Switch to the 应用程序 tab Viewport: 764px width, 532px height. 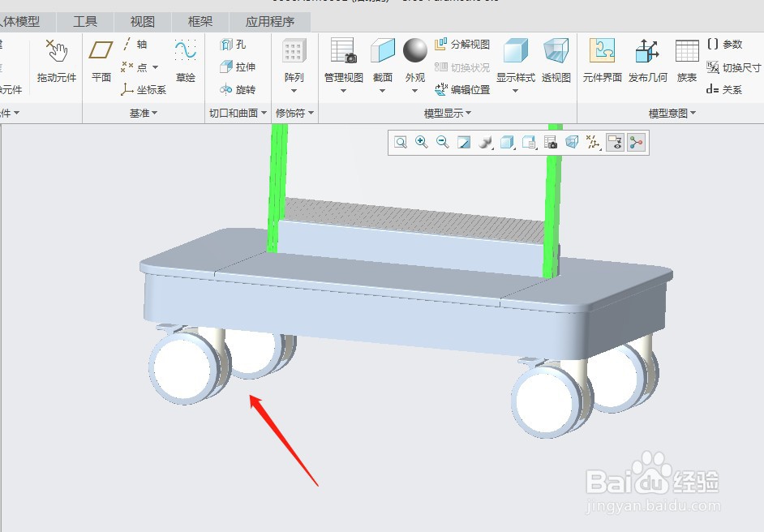coord(270,22)
